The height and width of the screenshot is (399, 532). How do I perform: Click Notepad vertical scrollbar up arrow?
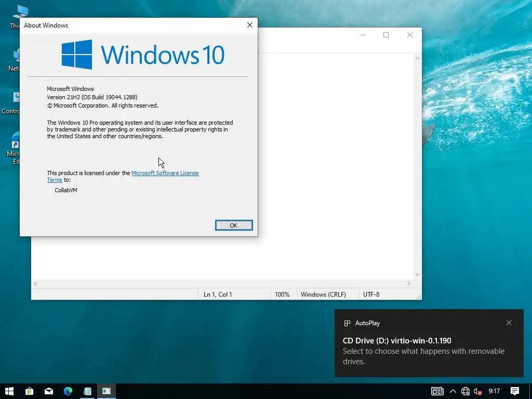click(417, 58)
